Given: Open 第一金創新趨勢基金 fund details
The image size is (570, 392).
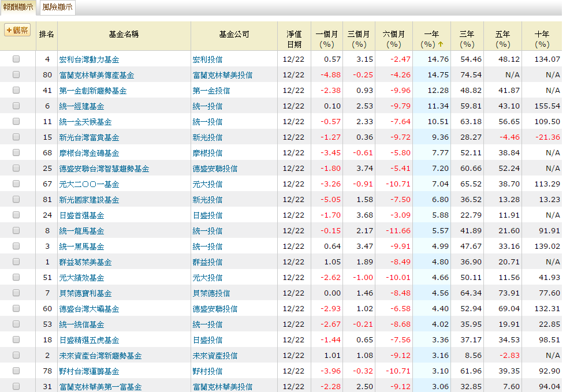Looking at the screenshot, I should [x=93, y=91].
